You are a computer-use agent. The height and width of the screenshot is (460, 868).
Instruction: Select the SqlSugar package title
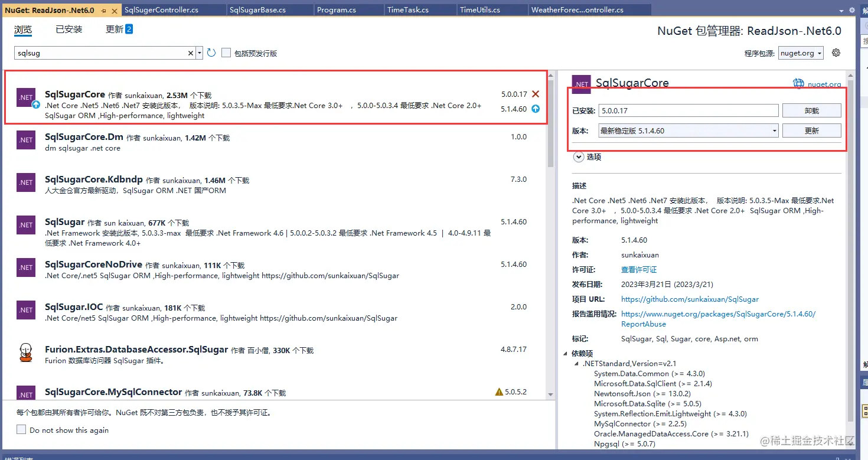pyautogui.click(x=65, y=222)
